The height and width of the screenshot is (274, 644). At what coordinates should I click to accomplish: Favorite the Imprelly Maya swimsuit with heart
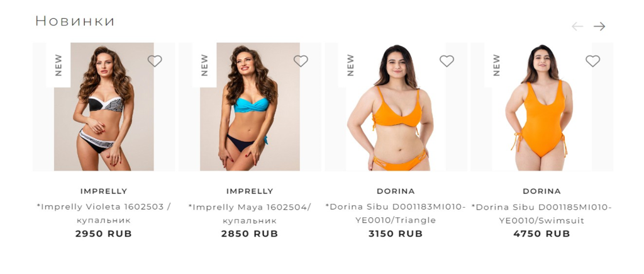[301, 61]
